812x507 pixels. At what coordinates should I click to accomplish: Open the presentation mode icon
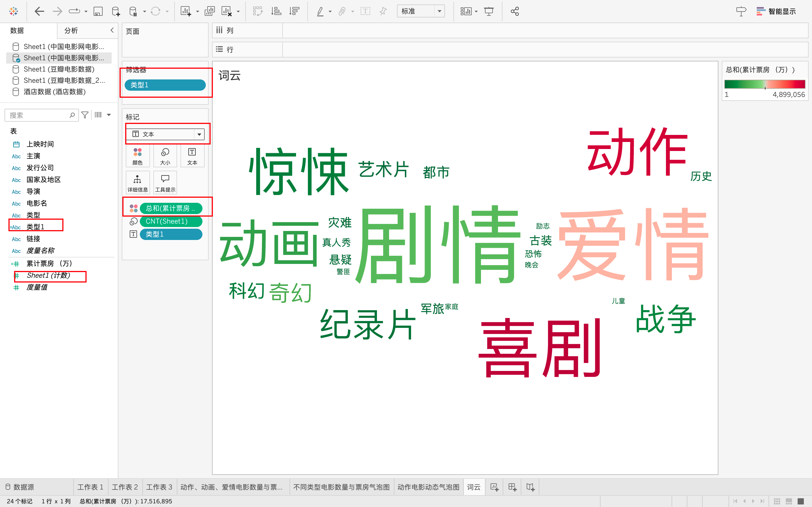click(489, 11)
